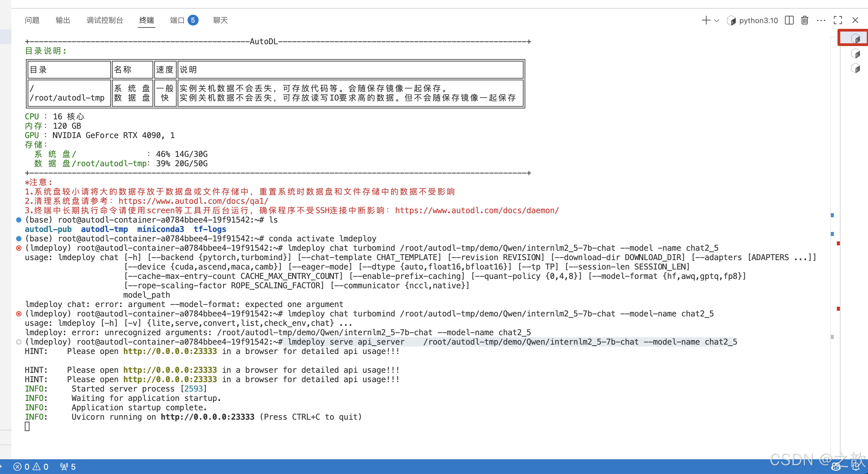This screenshot has height=474, width=868.
Task: Switch to the 输出 tab
Action: click(x=63, y=20)
